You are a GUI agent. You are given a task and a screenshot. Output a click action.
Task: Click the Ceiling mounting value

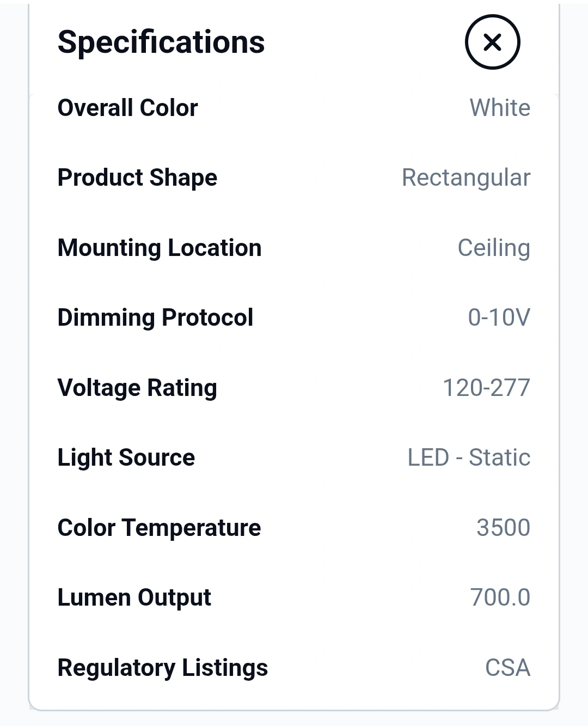[494, 248]
